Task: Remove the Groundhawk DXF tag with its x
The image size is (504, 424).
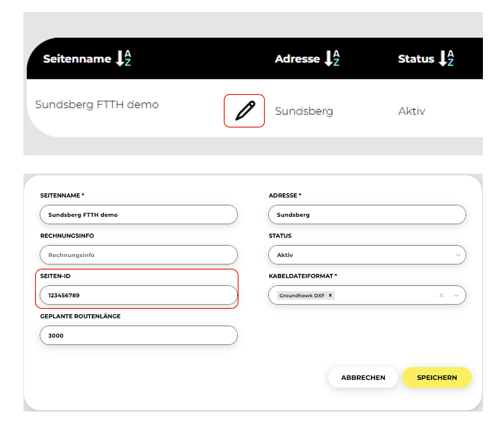Action: [330, 295]
